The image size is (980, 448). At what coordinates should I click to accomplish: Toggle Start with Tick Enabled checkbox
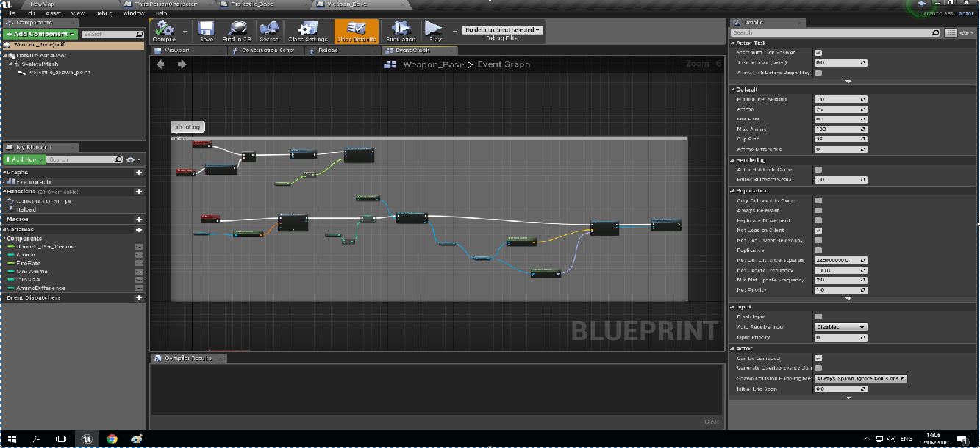818,53
